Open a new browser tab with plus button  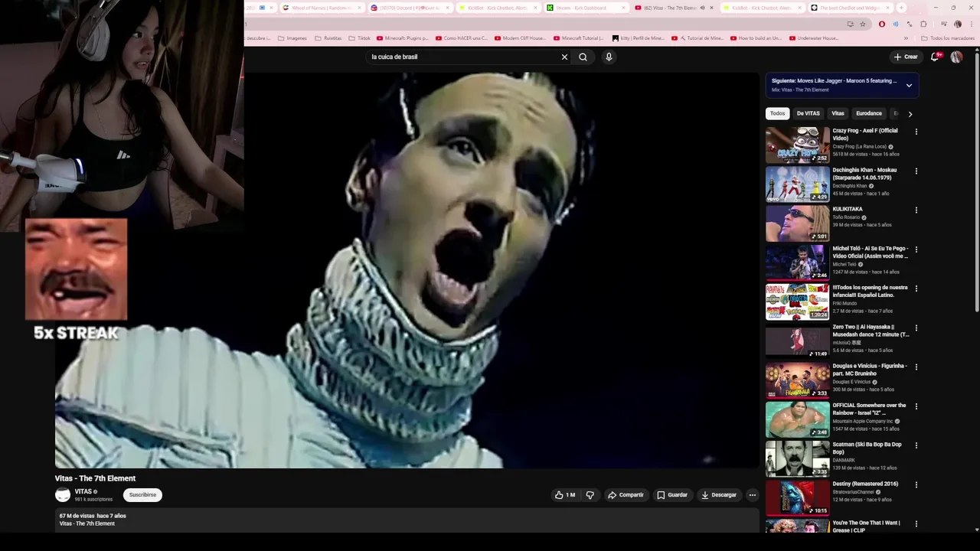point(901,8)
